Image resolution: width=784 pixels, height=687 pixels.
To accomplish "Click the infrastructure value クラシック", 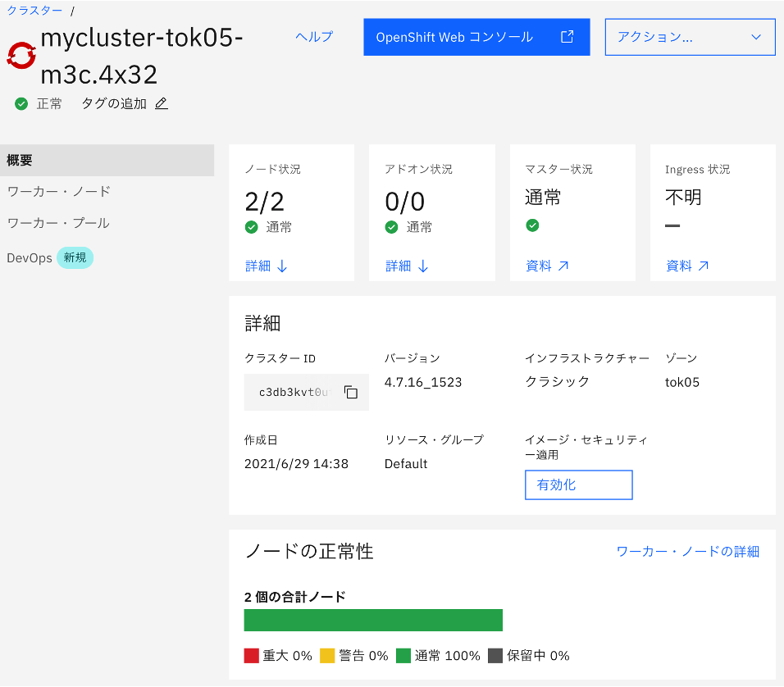I will pos(557,381).
